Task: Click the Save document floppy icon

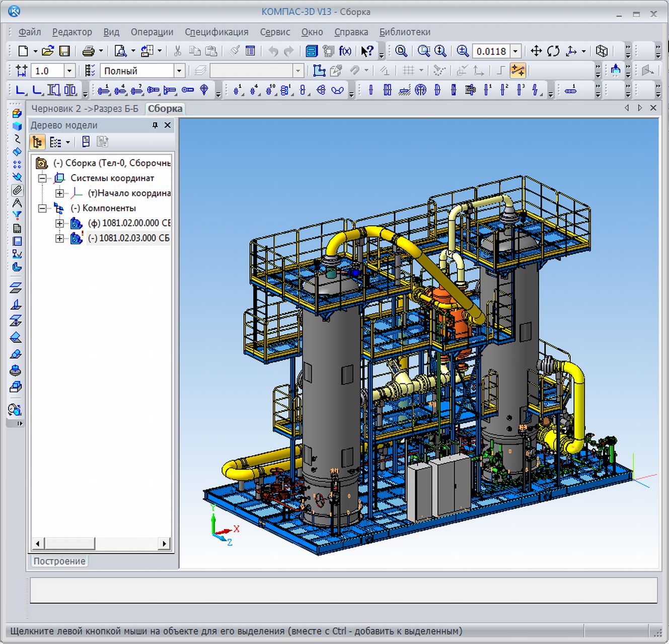Action: 64,51
